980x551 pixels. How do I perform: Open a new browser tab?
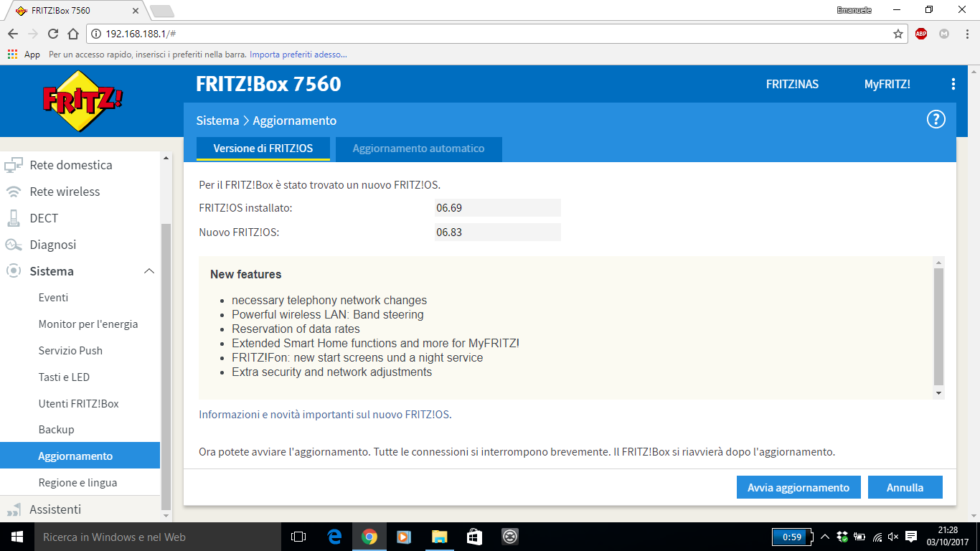[x=161, y=11]
